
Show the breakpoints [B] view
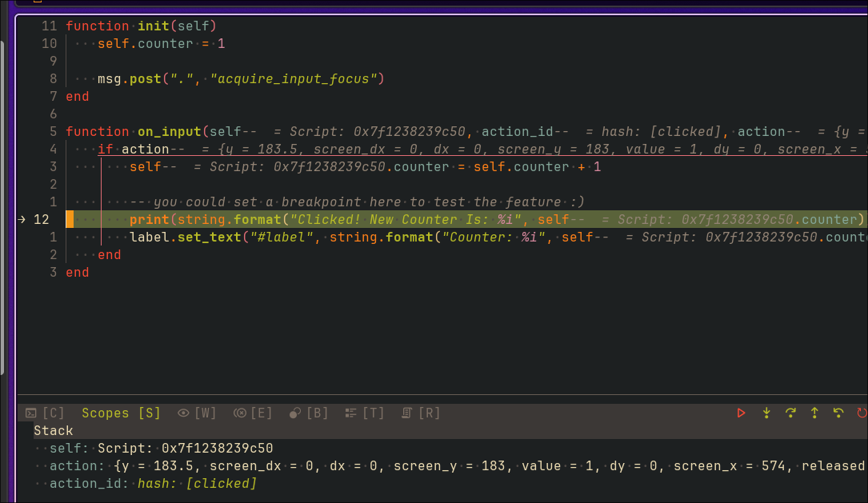(x=309, y=413)
